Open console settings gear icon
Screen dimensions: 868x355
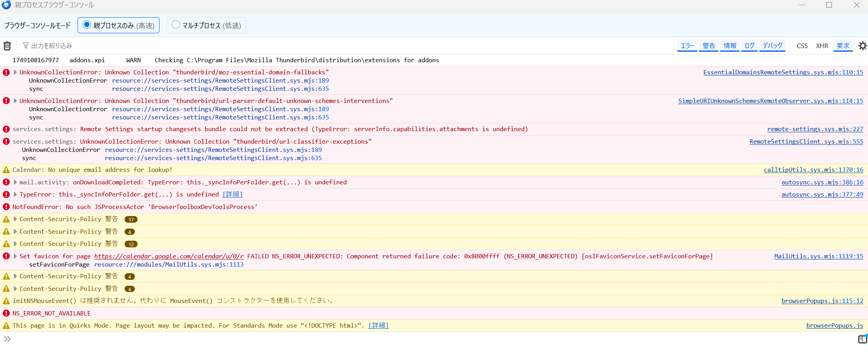pyautogui.click(x=863, y=46)
